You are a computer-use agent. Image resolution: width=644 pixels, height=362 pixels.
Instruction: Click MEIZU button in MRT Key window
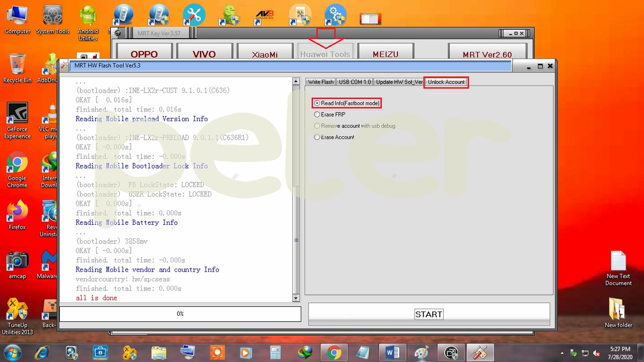coord(385,54)
